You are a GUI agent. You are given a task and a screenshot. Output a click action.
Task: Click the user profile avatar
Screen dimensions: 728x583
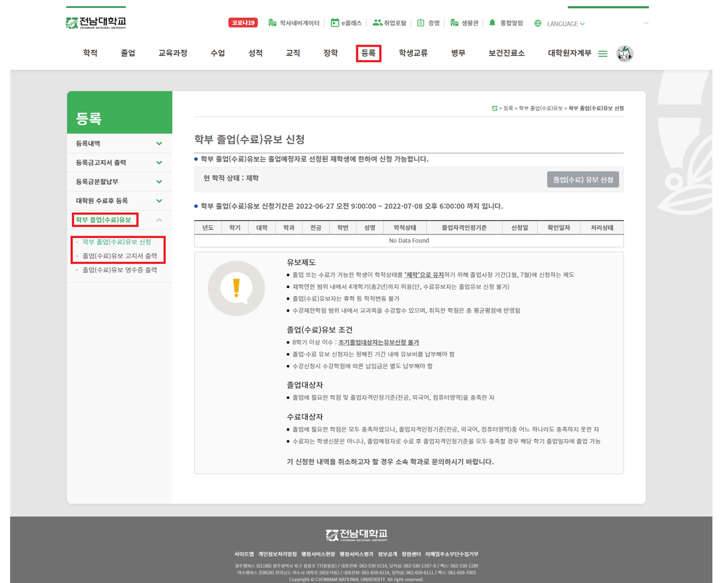pos(624,54)
